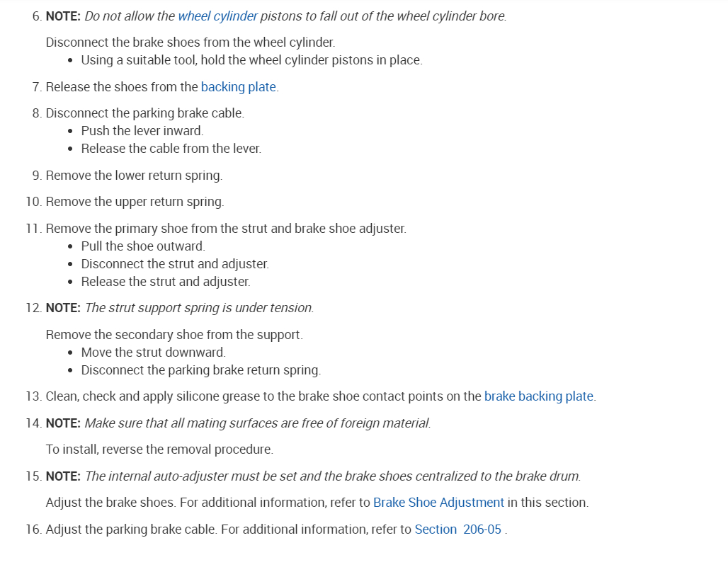Click 'Disconnect the strut and adjuster' bullet
728x567 pixels.
click(175, 264)
